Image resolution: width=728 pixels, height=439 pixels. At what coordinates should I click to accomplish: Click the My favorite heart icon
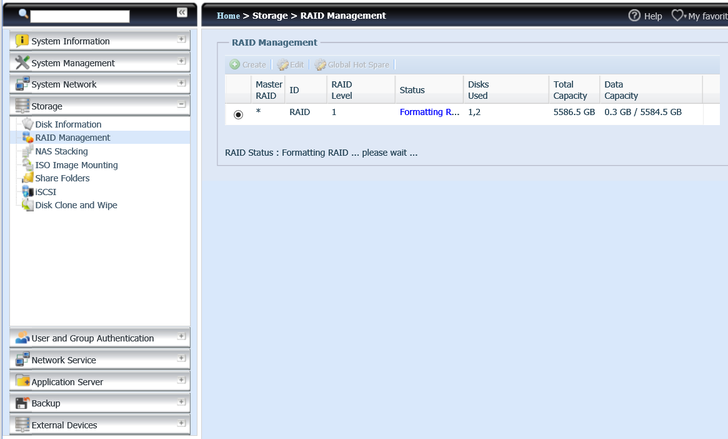[x=678, y=16]
